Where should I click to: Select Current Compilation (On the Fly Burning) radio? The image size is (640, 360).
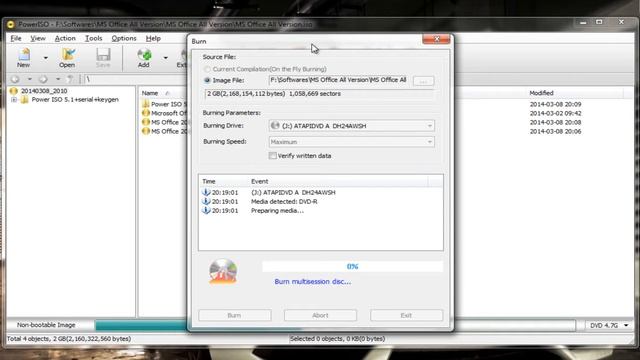pyautogui.click(x=207, y=69)
